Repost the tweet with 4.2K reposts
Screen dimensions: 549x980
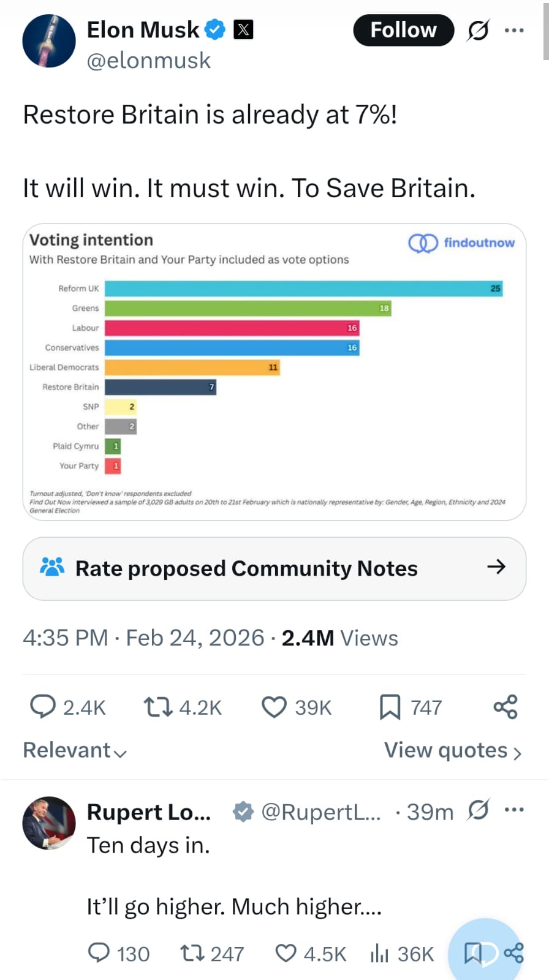click(x=157, y=707)
